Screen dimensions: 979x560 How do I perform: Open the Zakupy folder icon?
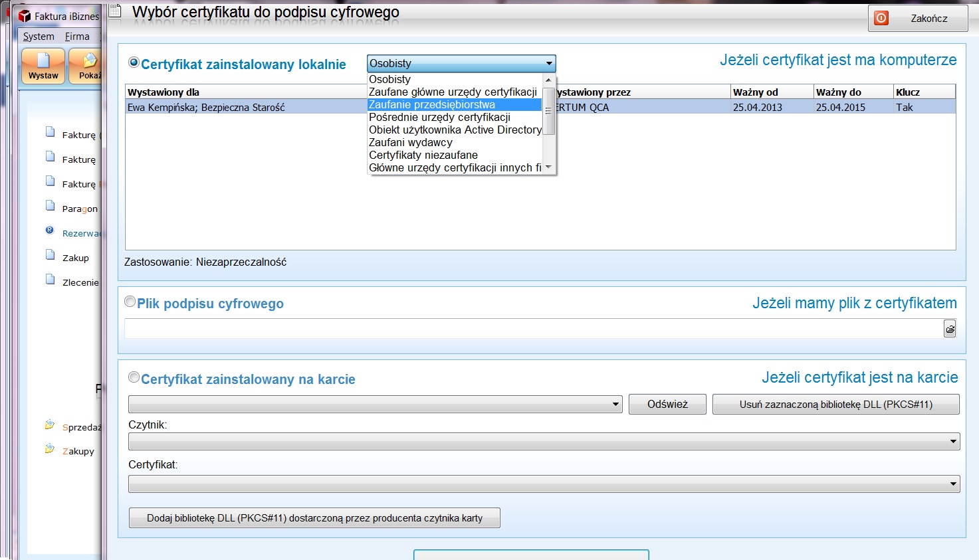click(50, 449)
